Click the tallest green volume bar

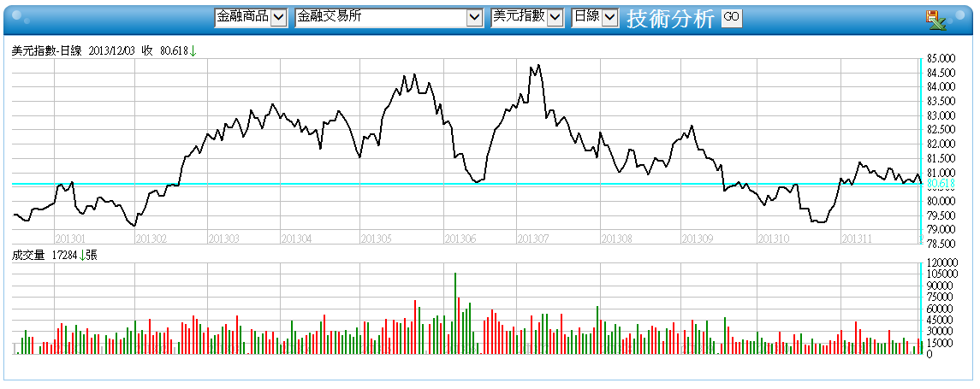[x=455, y=314]
